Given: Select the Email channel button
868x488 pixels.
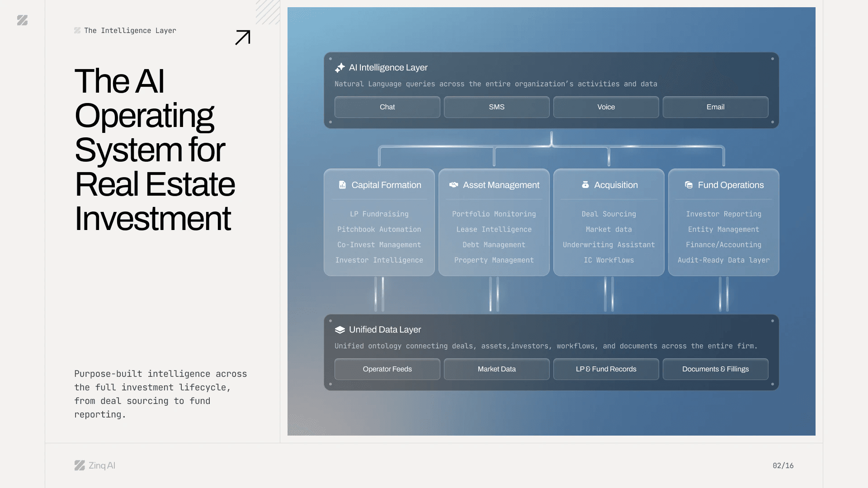Looking at the screenshot, I should point(716,107).
